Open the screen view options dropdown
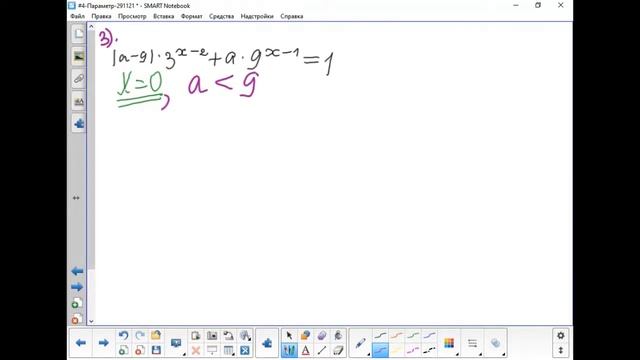Image resolution: width=640 pixels, height=360 pixels. point(176,343)
